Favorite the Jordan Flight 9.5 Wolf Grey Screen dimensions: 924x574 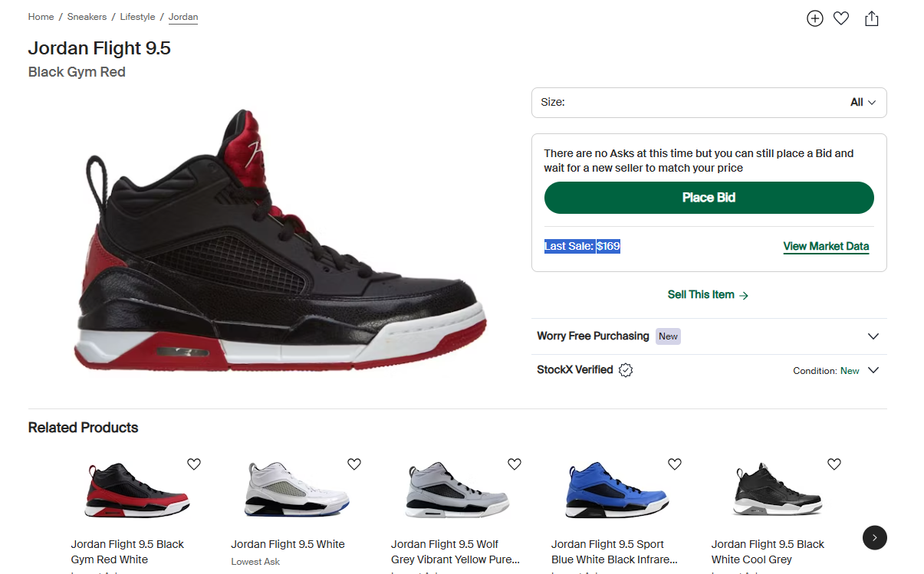[x=515, y=464]
